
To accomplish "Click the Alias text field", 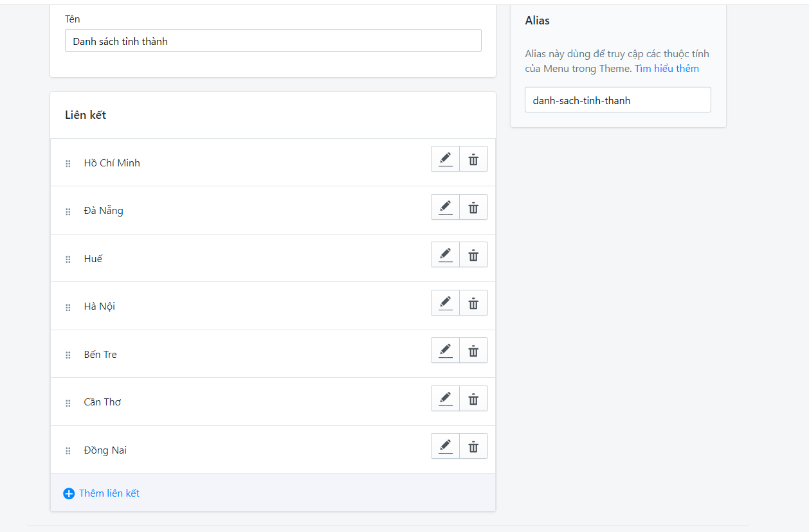I will [617, 100].
